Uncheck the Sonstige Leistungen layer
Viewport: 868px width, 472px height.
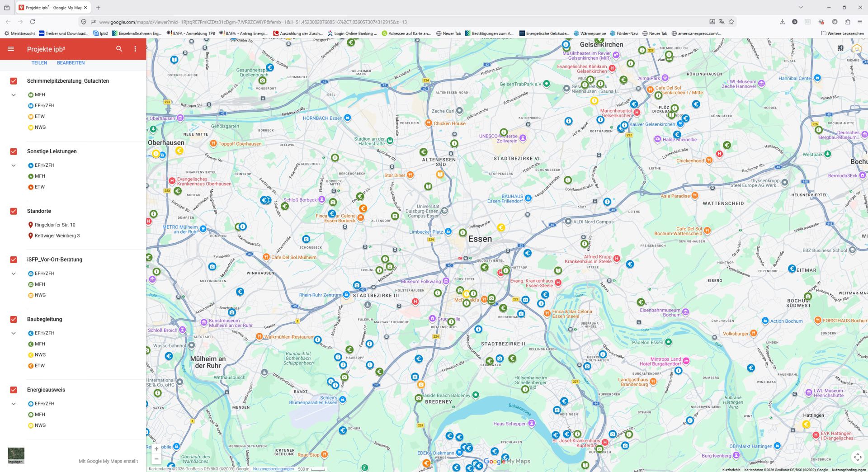[14, 151]
